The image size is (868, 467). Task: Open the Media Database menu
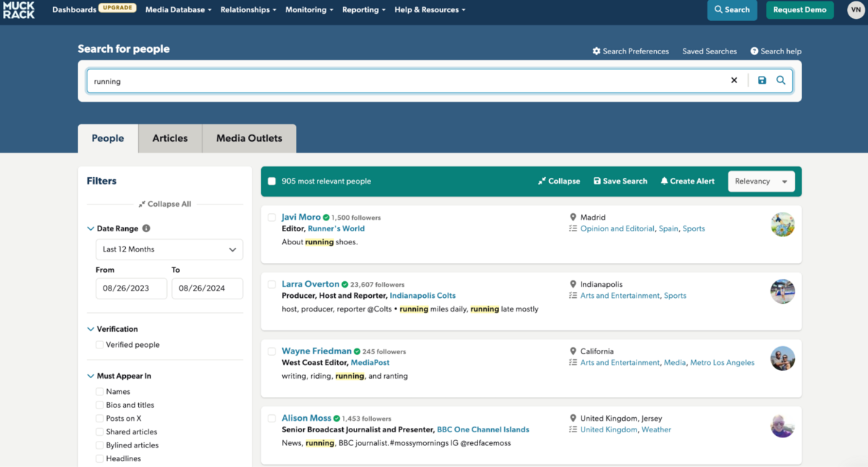[178, 10]
